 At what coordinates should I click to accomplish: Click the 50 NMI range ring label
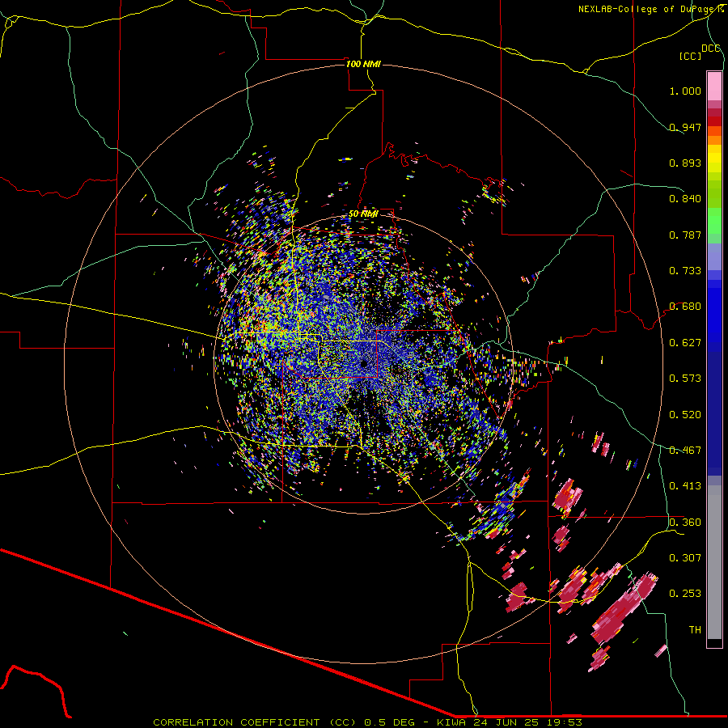click(363, 214)
